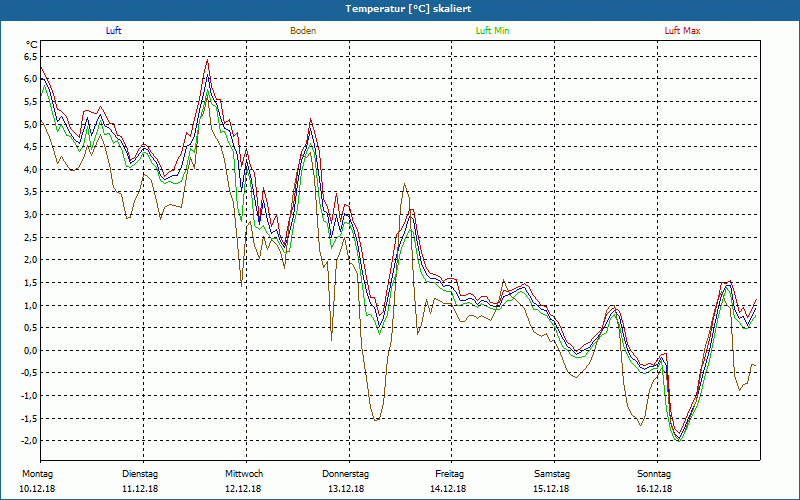Click the date 11.12.18
The image size is (800, 500).
tap(140, 489)
